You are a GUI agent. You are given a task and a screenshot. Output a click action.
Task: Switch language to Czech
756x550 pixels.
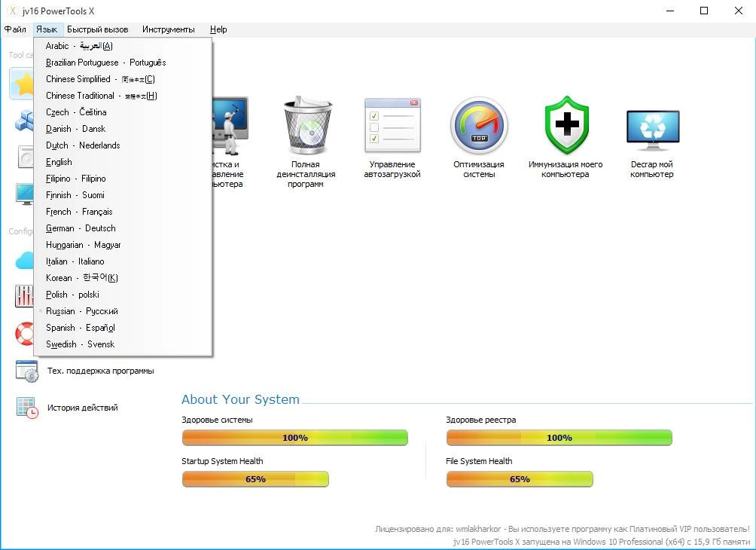(x=123, y=112)
